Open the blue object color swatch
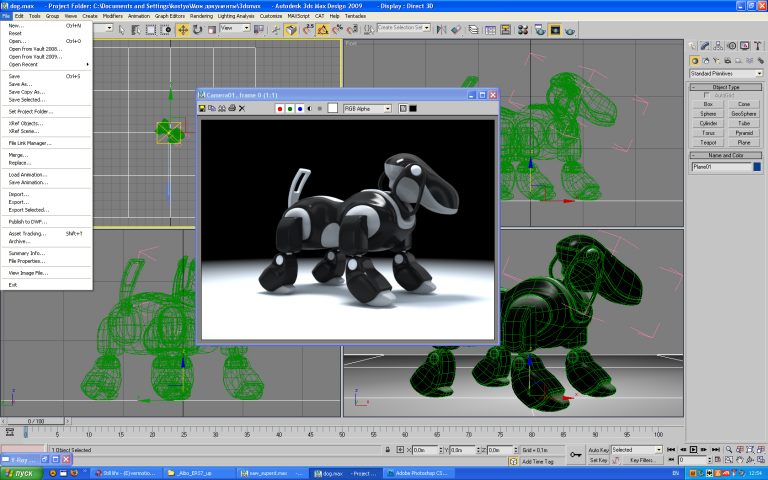Screen dimensions: 768x480 click(x=757, y=167)
